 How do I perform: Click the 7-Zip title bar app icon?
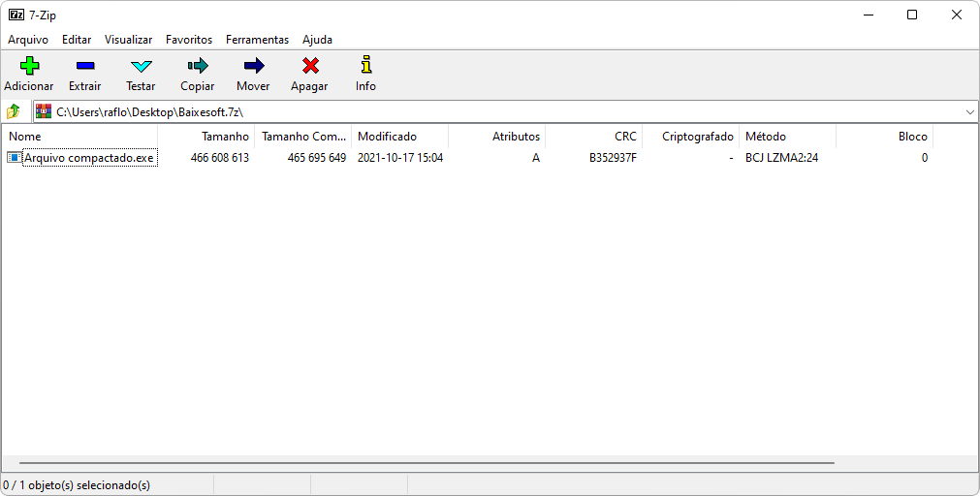(16, 15)
